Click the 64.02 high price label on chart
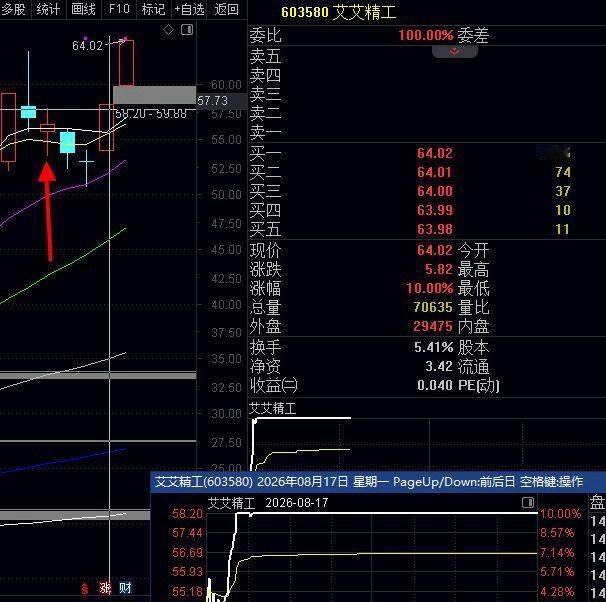Screen dimensions: 606x602 [x=88, y=46]
